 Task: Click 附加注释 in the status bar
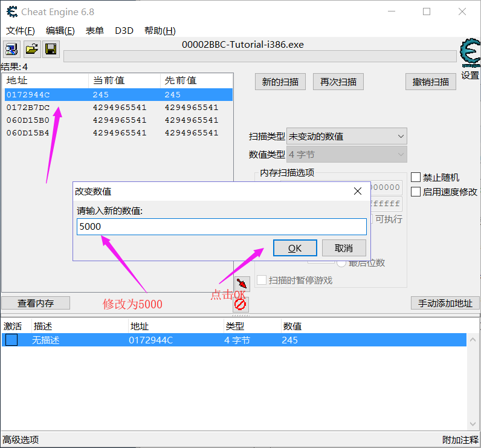pyautogui.click(x=460, y=440)
